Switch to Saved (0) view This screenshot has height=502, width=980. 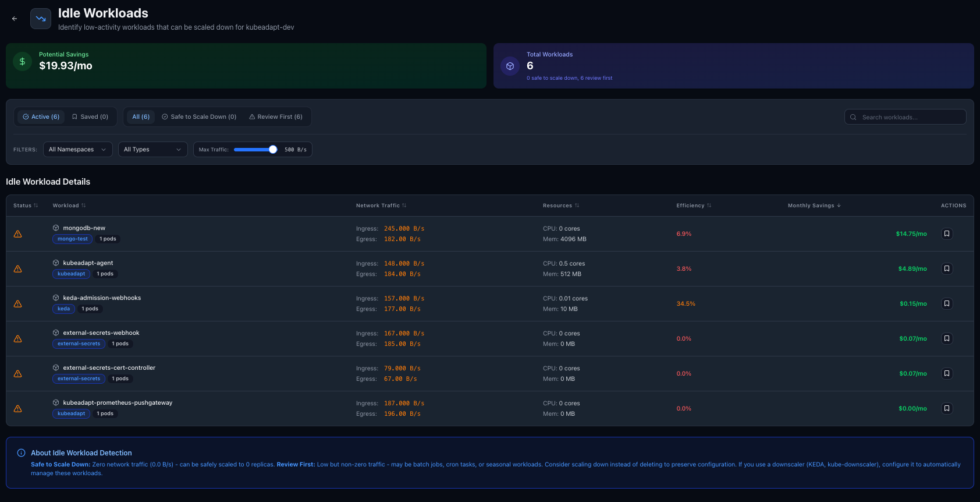coord(90,117)
